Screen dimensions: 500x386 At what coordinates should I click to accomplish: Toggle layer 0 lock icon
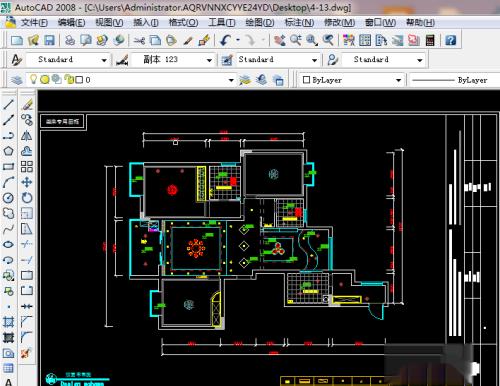pos(69,79)
